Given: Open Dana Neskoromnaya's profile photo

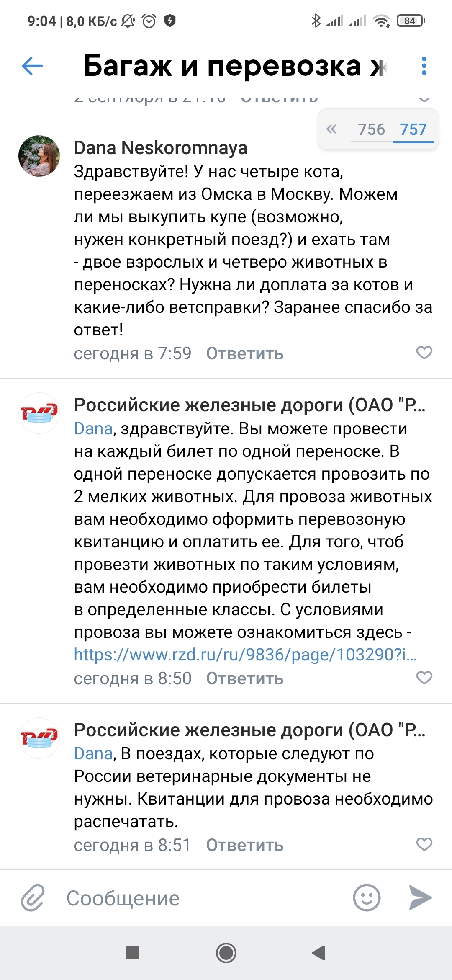Looking at the screenshot, I should [39, 156].
